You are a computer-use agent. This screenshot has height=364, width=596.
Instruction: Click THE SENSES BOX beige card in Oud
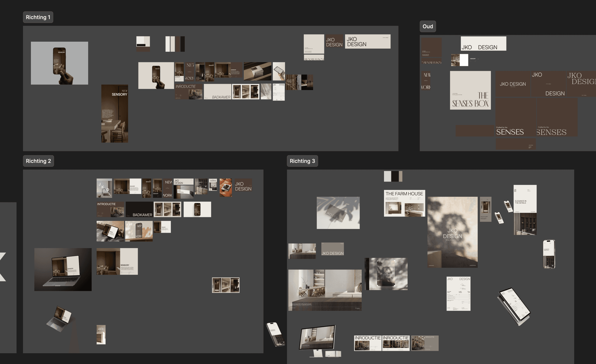470,90
